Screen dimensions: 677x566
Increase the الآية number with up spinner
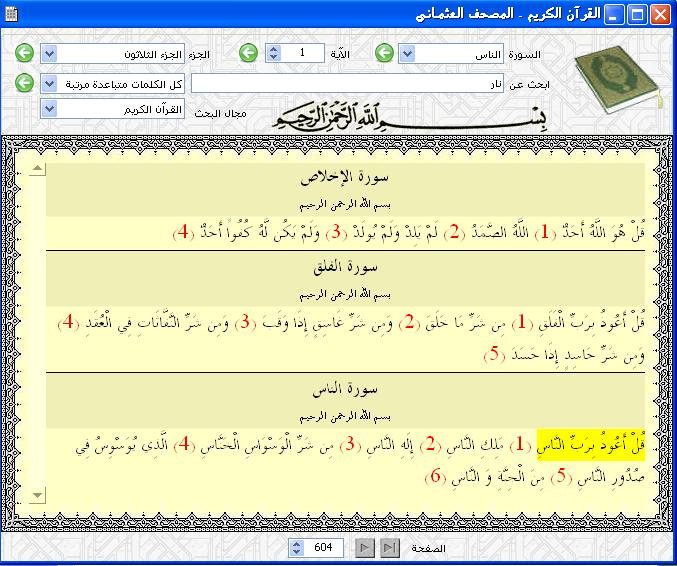[273, 49]
